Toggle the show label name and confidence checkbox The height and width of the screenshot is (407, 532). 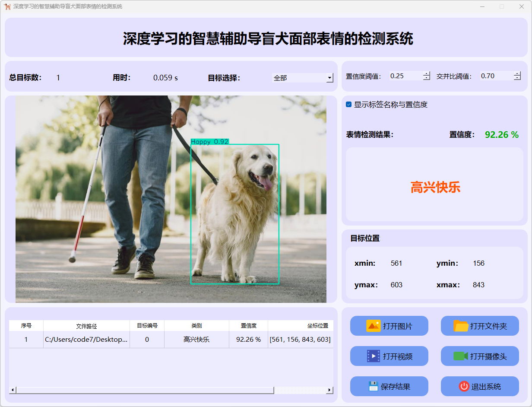(x=349, y=105)
